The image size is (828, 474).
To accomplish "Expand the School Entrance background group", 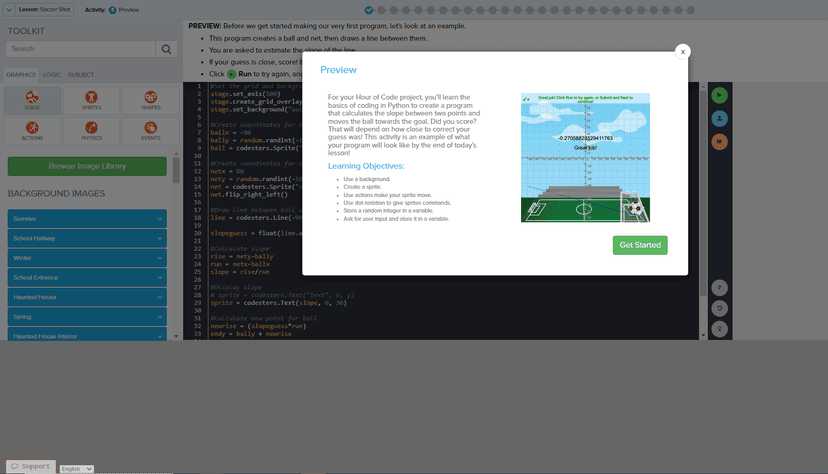I will (x=87, y=277).
